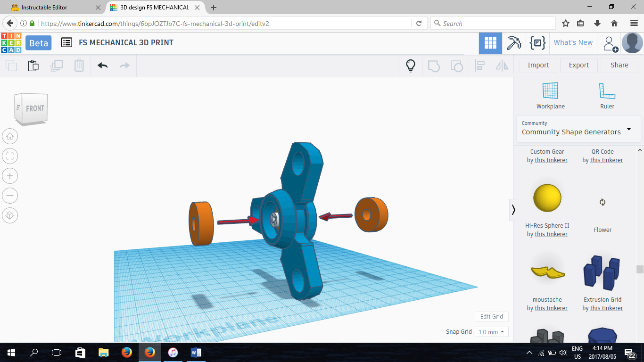
Task: Click the Delete trash icon
Action: click(x=79, y=66)
